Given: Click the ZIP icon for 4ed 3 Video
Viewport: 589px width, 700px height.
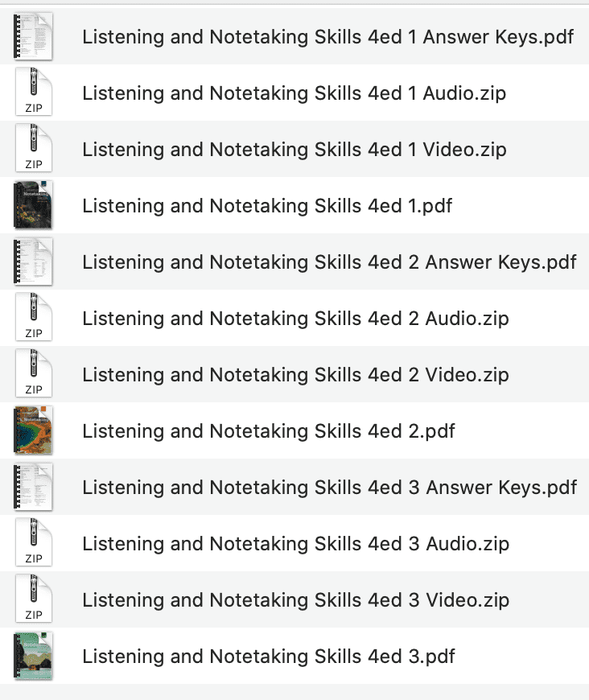Looking at the screenshot, I should (33, 599).
